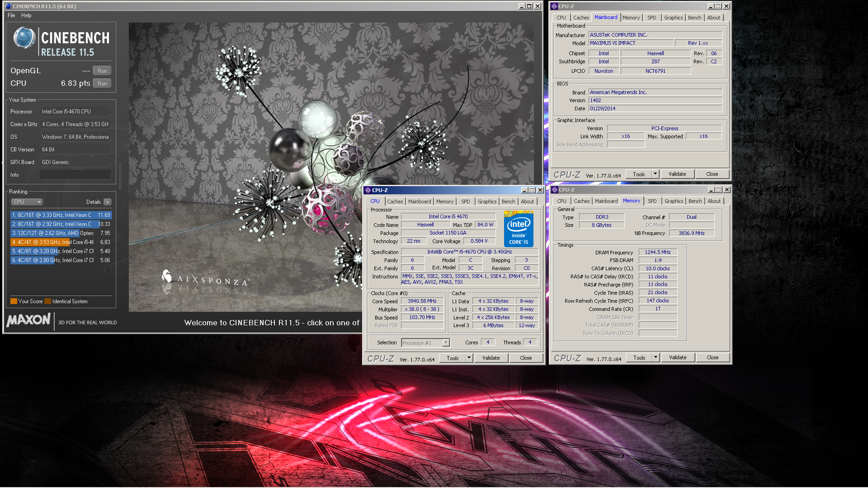
Task: Open About tab in CPU-Z CPU window
Action: (x=527, y=202)
